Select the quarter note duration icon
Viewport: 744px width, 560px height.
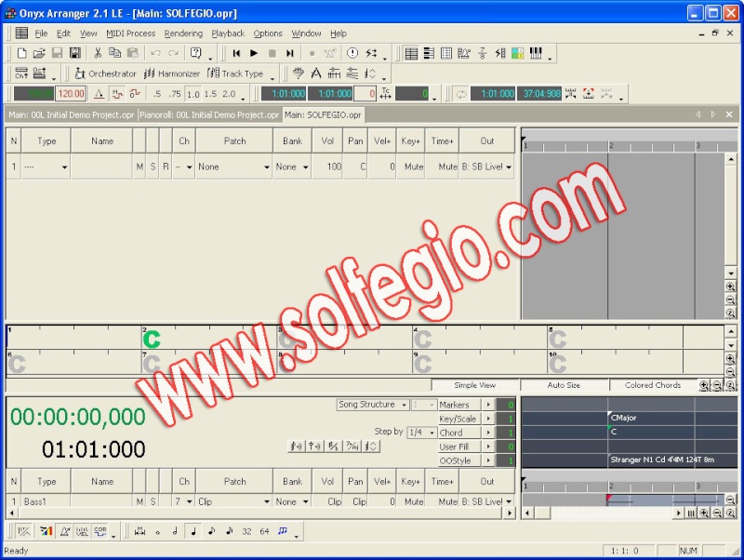pos(193,531)
